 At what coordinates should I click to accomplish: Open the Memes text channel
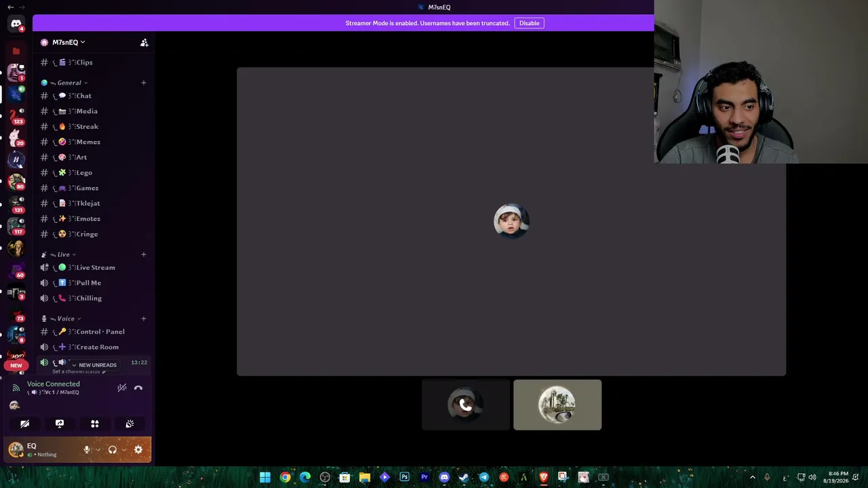[94, 142]
